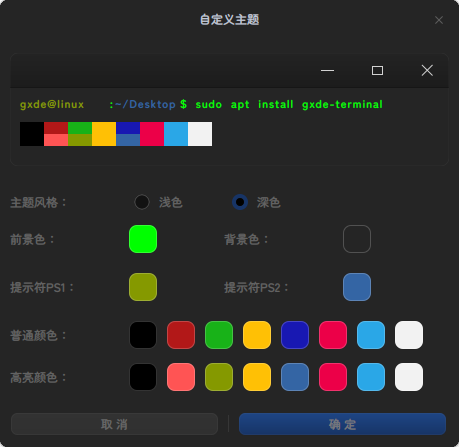This screenshot has width=459, height=447.
Task: Pick the sky blue swatch in 高亮颜色 row
Action: (371, 377)
